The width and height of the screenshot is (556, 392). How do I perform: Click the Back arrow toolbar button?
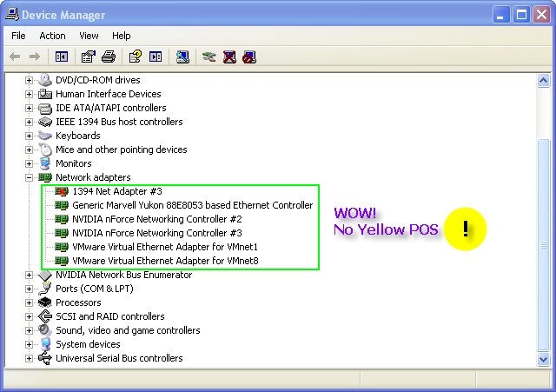point(15,56)
